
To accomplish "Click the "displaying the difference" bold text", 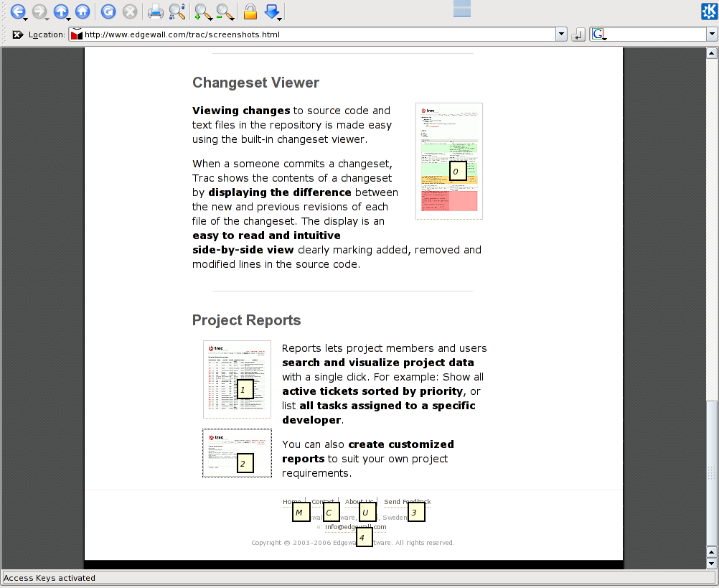I will tap(280, 192).
